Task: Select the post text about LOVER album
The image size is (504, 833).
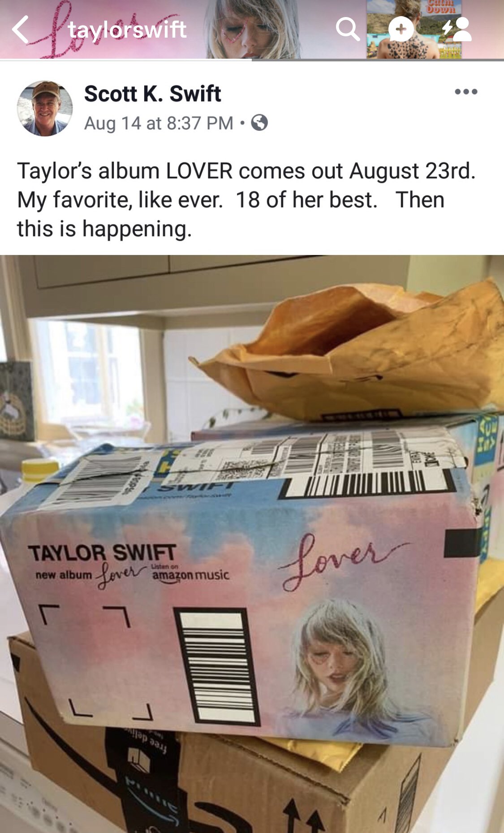Action: 246,199
